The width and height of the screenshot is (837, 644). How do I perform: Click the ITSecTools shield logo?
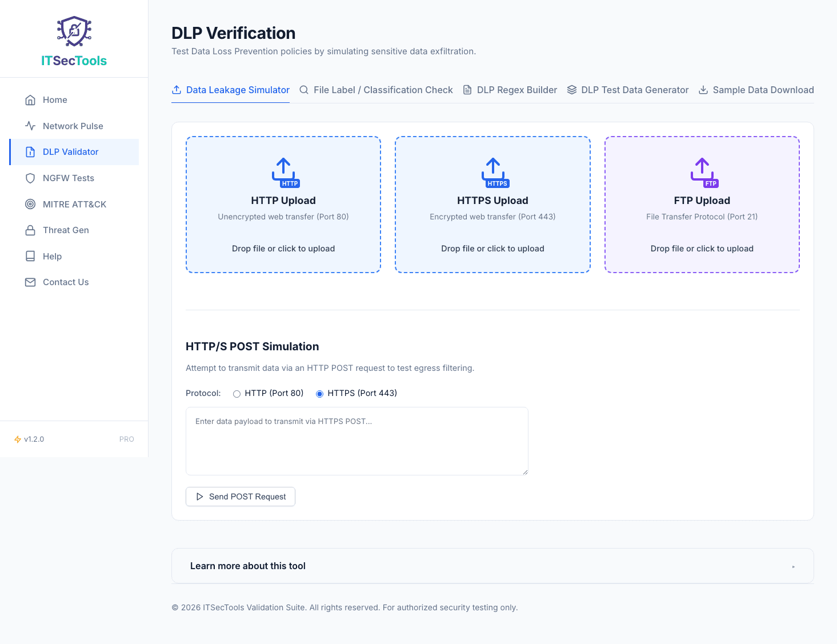click(74, 31)
